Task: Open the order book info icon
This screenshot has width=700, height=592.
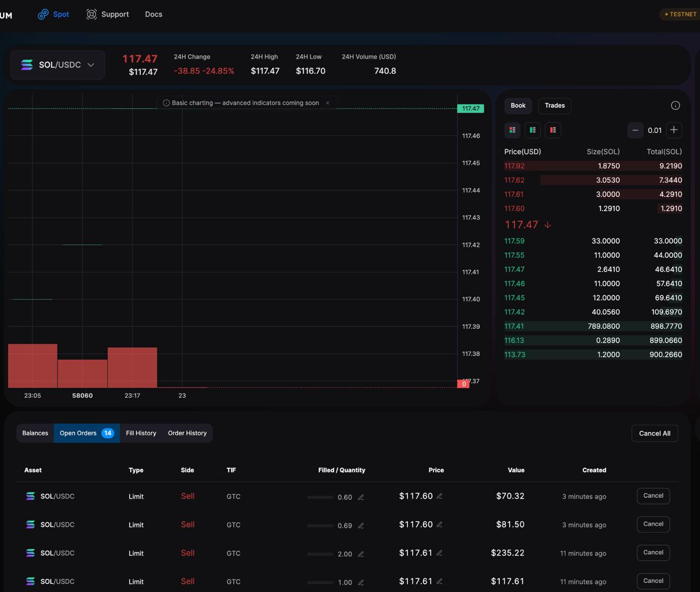Action: pos(675,106)
